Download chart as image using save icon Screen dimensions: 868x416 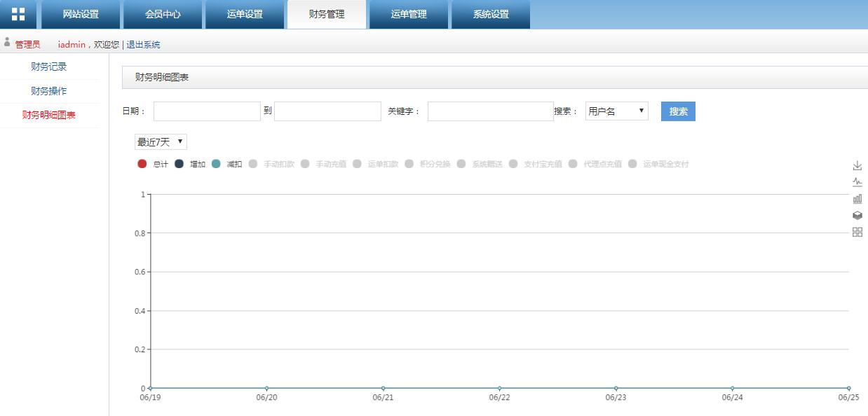[857, 166]
